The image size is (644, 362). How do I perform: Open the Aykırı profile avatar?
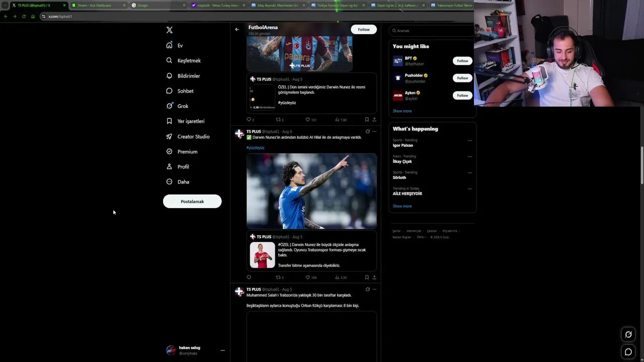[x=398, y=95]
